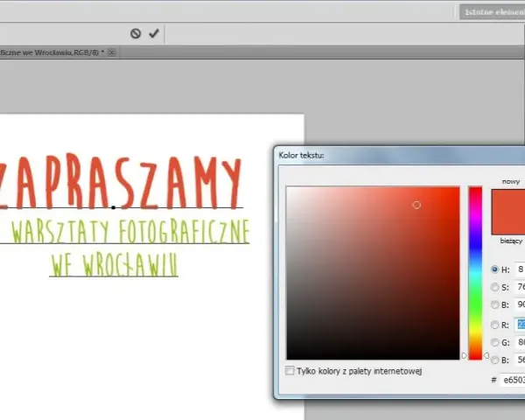
Task: Click the WE WROCŁAWIU text line
Action: pos(114,264)
